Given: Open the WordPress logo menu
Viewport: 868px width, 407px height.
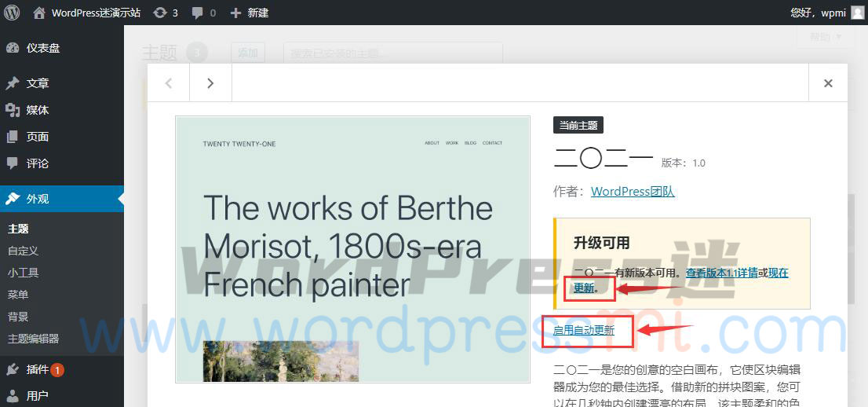Looking at the screenshot, I should [x=12, y=13].
